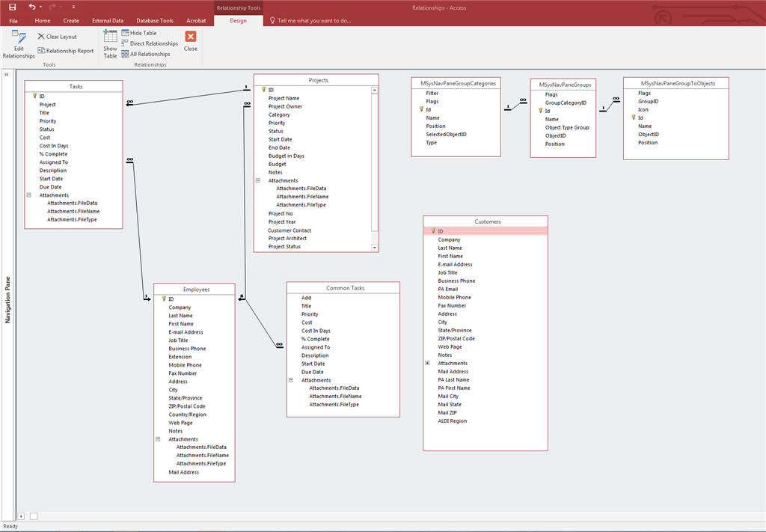Expand Attachments in Customers table
This screenshot has height=532, width=766.
coord(427,363)
